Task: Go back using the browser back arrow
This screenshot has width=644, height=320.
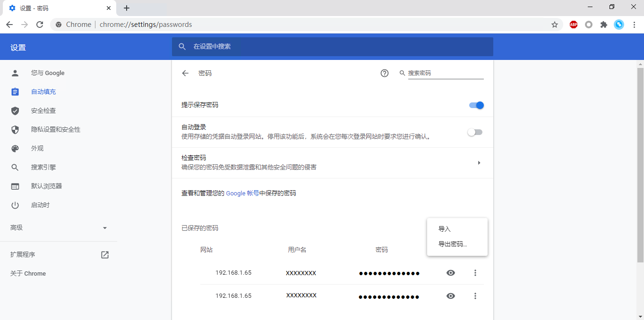Action: pos(9,25)
